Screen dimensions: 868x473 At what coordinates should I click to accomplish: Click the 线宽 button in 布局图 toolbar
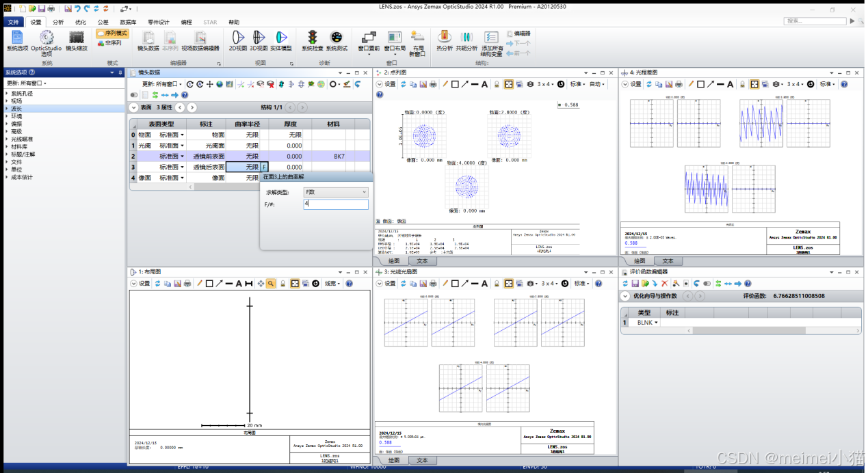332,283
